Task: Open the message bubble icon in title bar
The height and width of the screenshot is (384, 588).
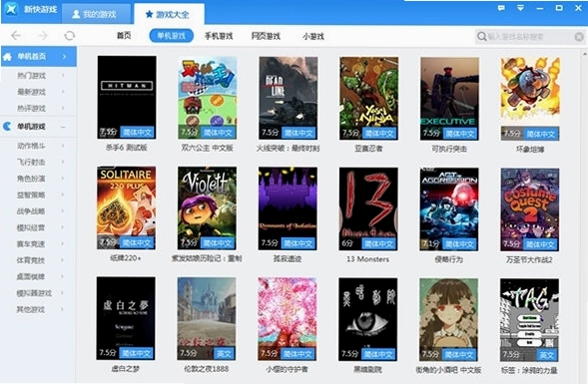Action: click(501, 8)
